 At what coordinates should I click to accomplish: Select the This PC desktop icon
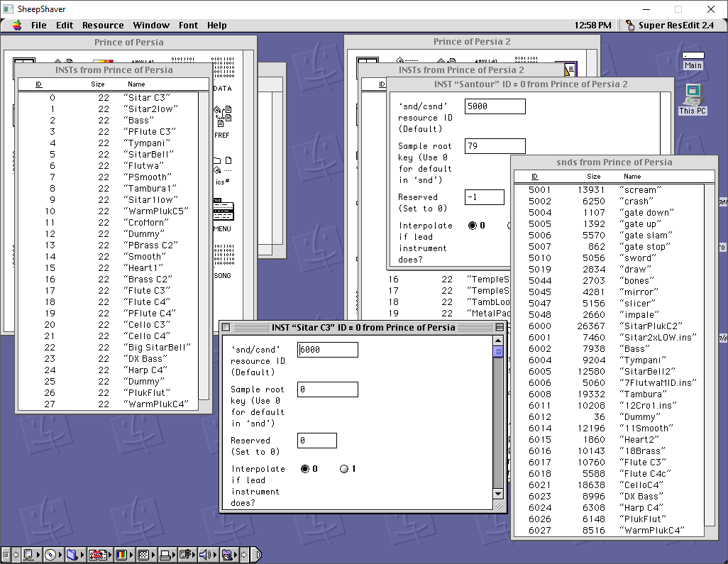(x=693, y=95)
